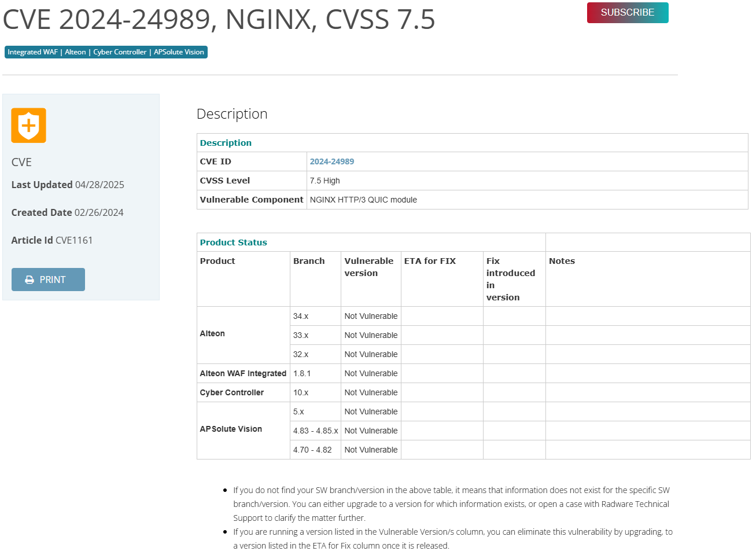Click the CVE label under the shield

pyautogui.click(x=21, y=162)
